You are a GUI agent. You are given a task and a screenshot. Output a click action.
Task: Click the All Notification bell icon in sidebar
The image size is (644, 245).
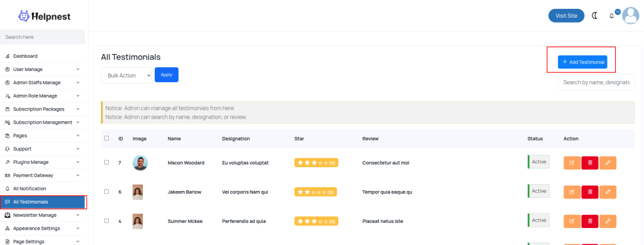[8, 189]
